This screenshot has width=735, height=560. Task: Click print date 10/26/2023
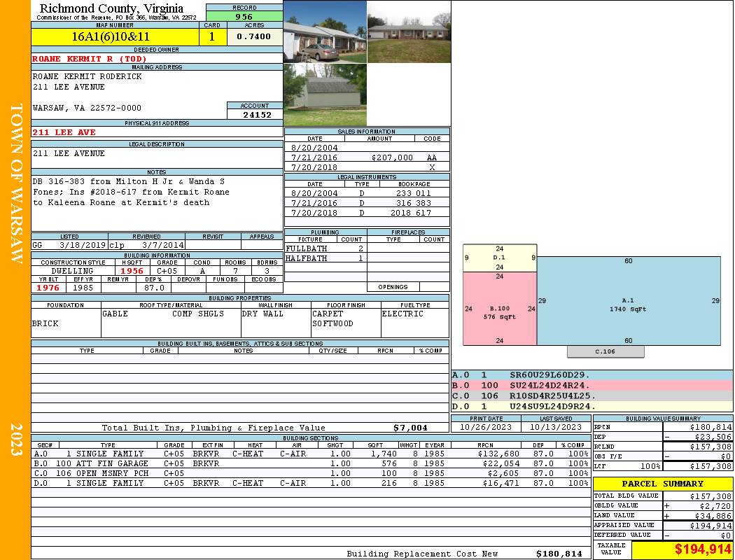coord(486,427)
